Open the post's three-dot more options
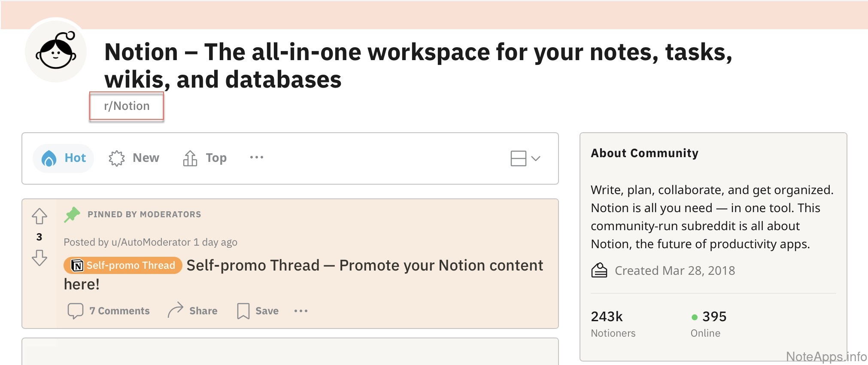Image resolution: width=868 pixels, height=365 pixels. tap(301, 310)
